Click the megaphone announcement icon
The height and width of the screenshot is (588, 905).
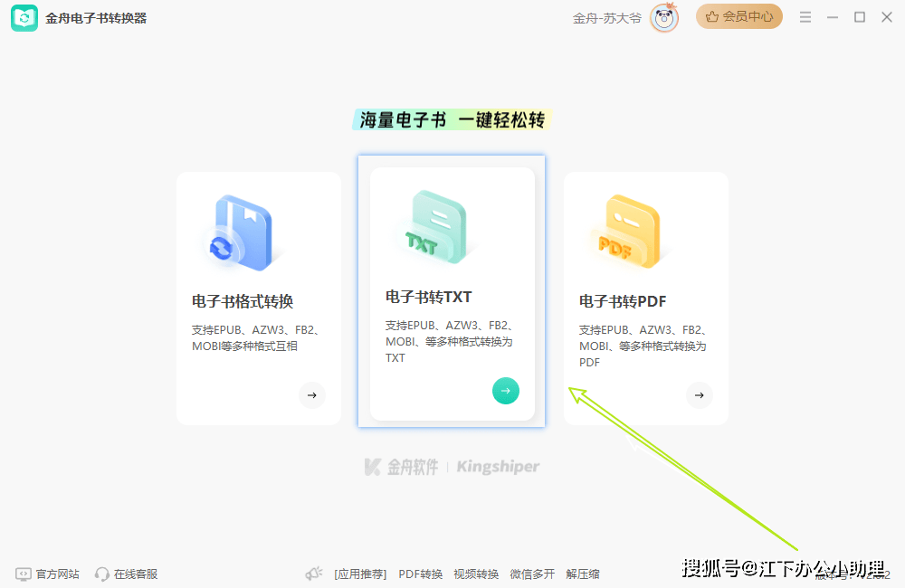[315, 574]
